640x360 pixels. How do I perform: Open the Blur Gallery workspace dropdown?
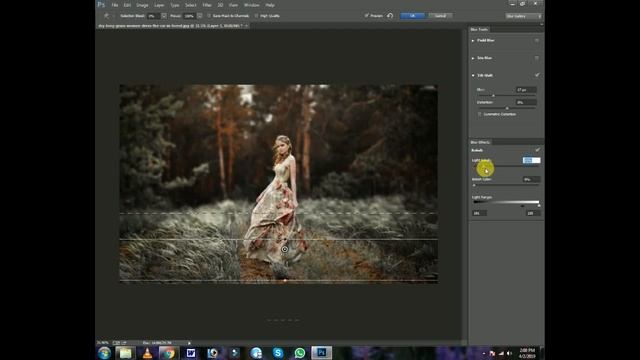pyautogui.click(x=524, y=16)
